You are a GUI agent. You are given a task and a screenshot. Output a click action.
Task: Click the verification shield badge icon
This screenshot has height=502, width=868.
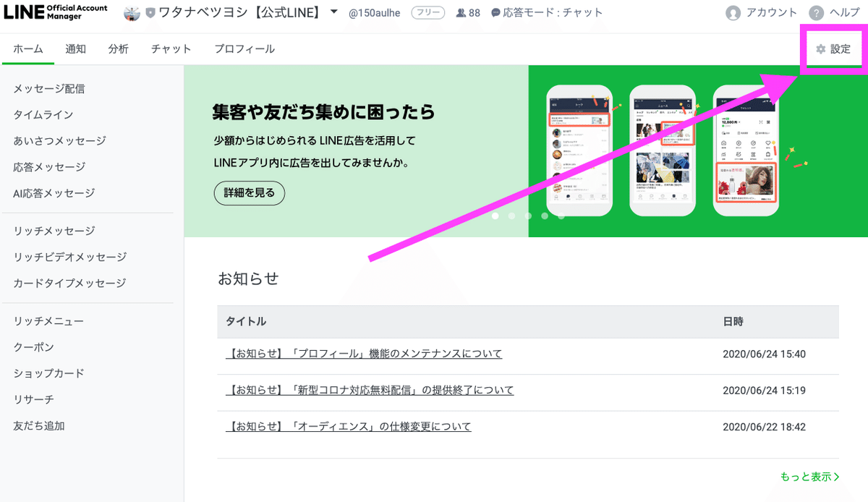tap(150, 13)
